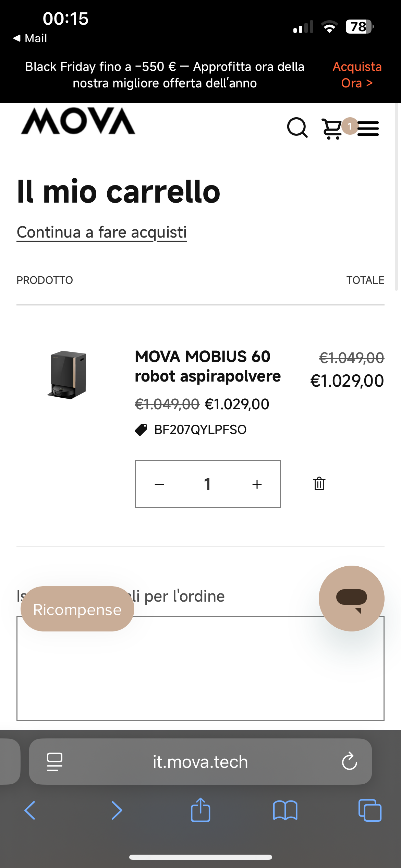Focus the order instructions text box

point(200,668)
